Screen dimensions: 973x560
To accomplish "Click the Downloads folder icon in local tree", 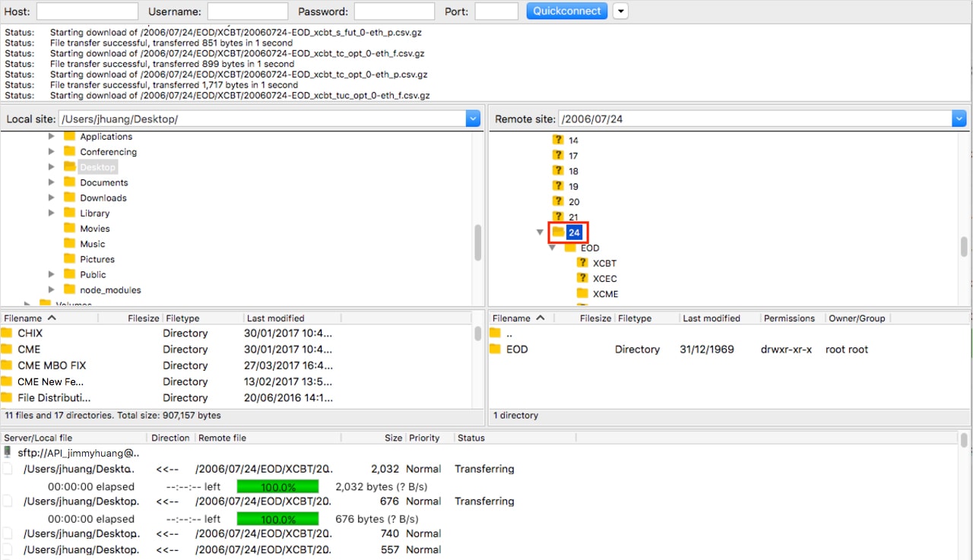I will pos(69,198).
